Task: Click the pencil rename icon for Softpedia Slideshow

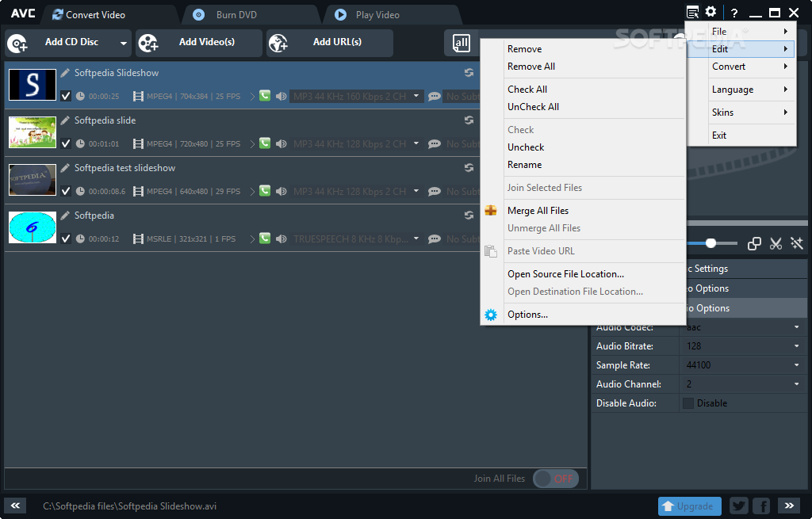Action: pyautogui.click(x=65, y=73)
